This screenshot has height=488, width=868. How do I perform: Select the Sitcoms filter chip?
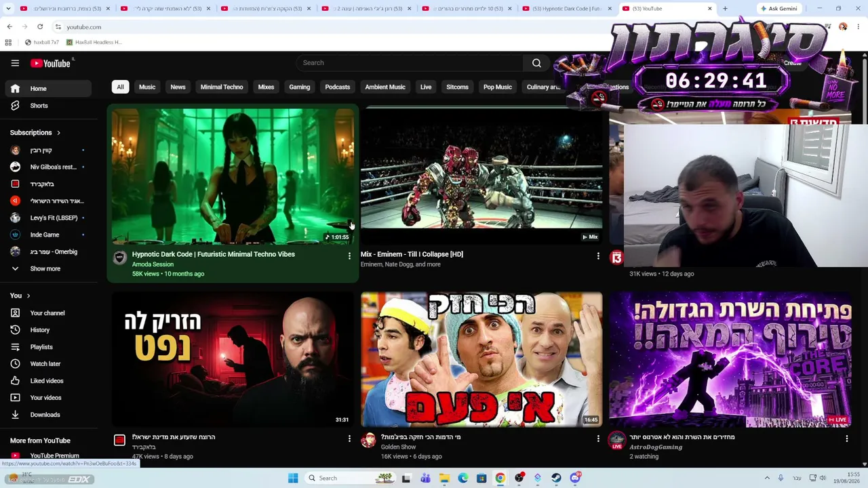click(457, 87)
